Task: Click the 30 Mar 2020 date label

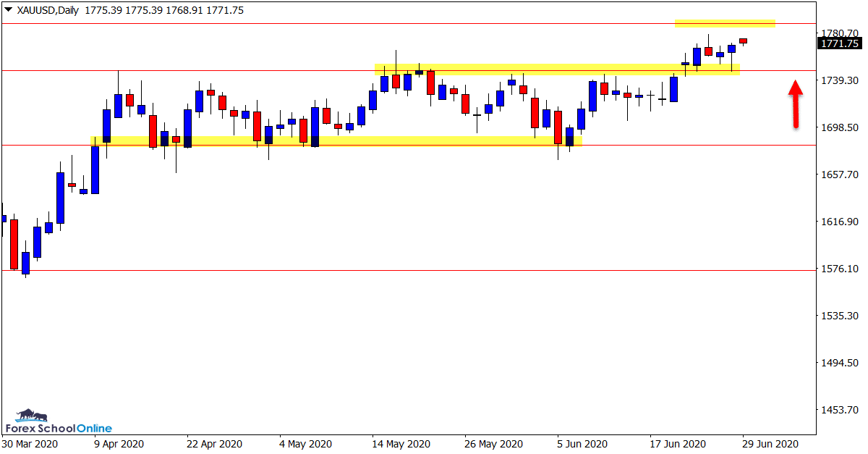Action: pos(30,444)
